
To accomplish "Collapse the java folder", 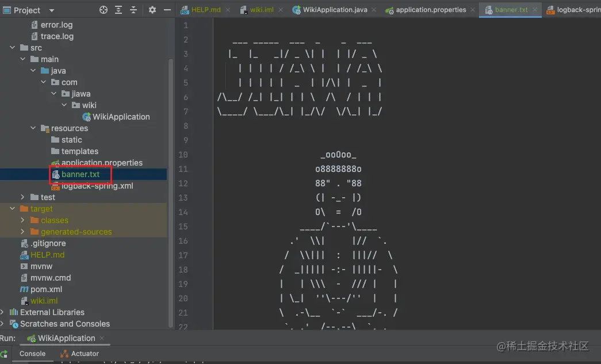I will [x=33, y=71].
